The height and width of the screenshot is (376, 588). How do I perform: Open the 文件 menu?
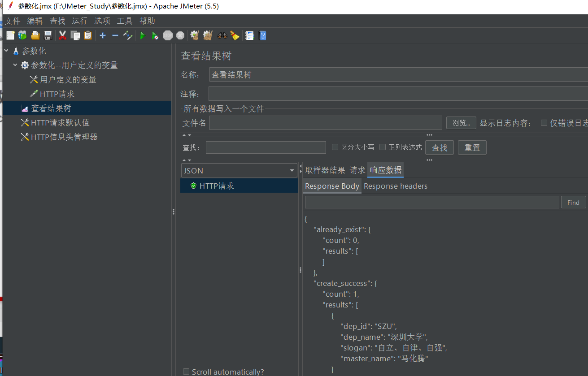coord(13,21)
